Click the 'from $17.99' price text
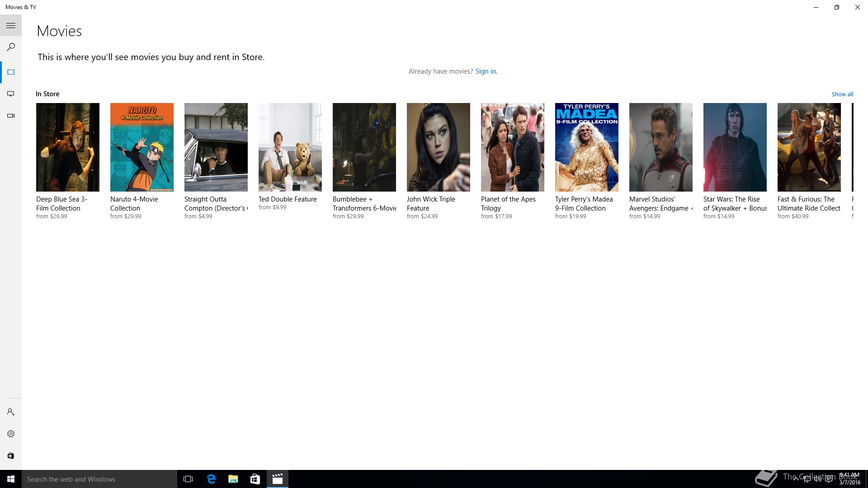Viewport: 868px width, 488px height. (496, 216)
